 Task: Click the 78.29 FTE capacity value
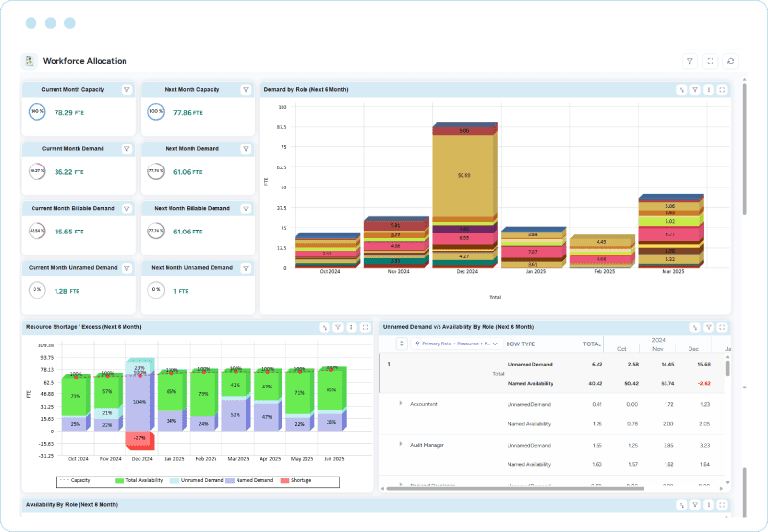tap(69, 113)
